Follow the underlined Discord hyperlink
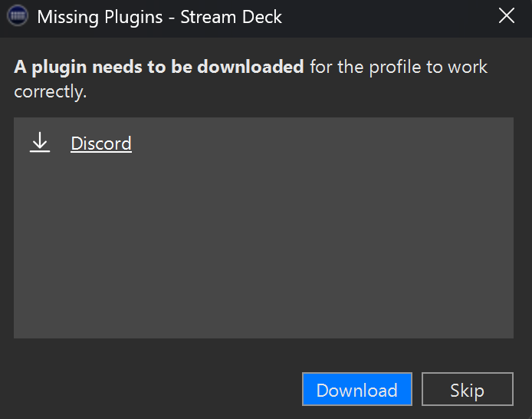Viewport: 532px width, 419px height. pos(101,144)
